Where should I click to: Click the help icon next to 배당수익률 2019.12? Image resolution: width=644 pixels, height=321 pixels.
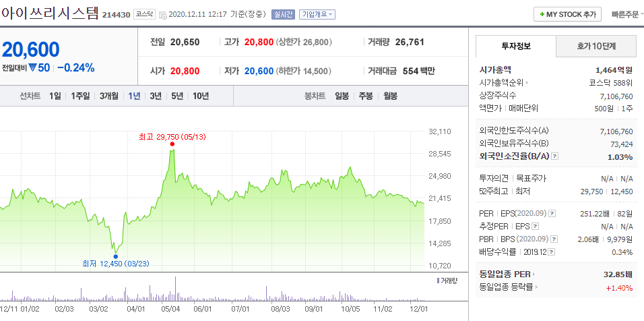click(x=552, y=252)
